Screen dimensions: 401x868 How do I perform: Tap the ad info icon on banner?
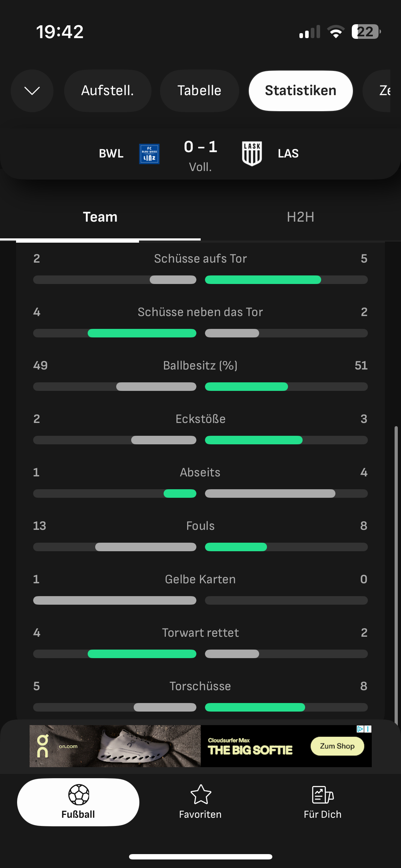(360, 729)
